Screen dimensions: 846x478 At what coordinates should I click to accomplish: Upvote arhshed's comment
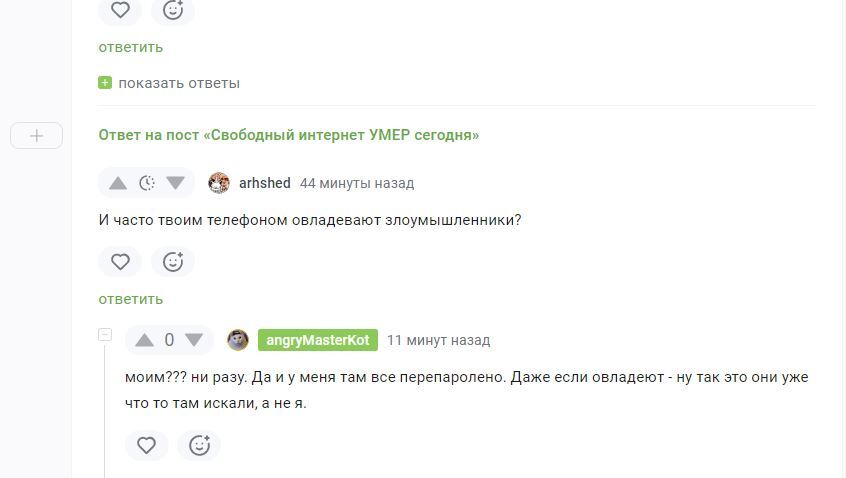click(x=118, y=183)
